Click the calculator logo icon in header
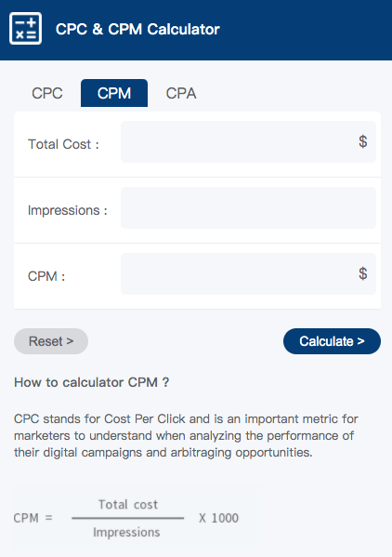The width and height of the screenshot is (392, 557). click(25, 29)
